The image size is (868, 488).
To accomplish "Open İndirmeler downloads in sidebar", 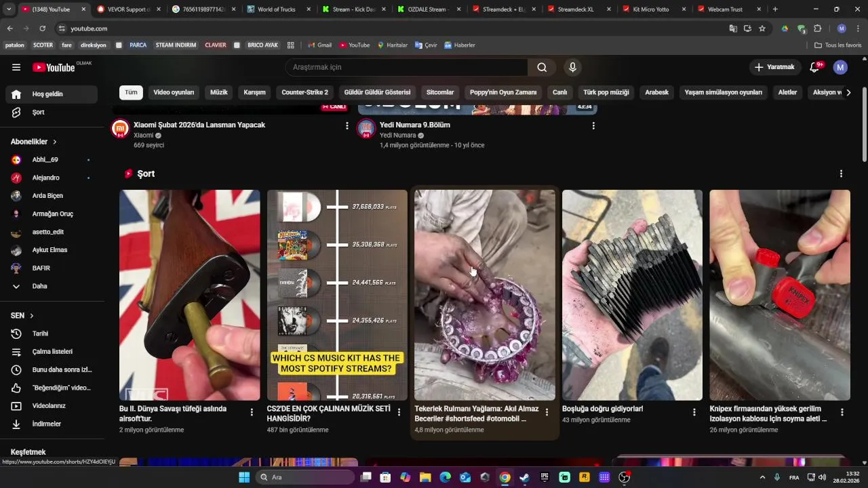I will [x=51, y=424].
